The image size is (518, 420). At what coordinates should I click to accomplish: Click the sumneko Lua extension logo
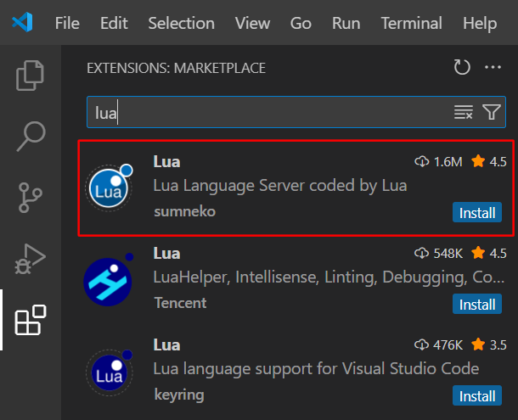point(110,187)
